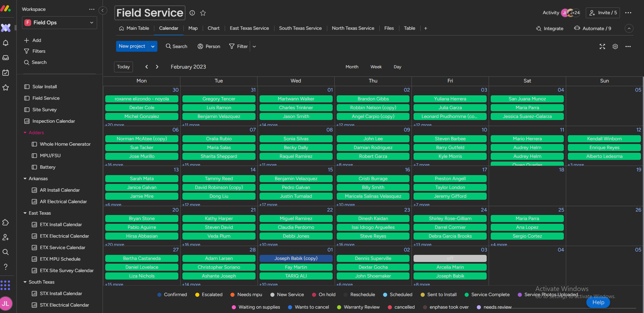644x313 pixels.
Task: Click New project button
Action: tap(132, 46)
